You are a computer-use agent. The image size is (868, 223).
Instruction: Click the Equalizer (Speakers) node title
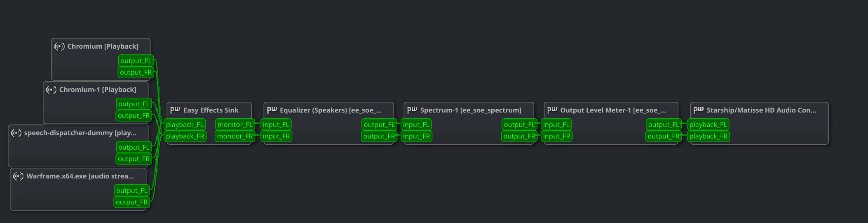(x=331, y=110)
